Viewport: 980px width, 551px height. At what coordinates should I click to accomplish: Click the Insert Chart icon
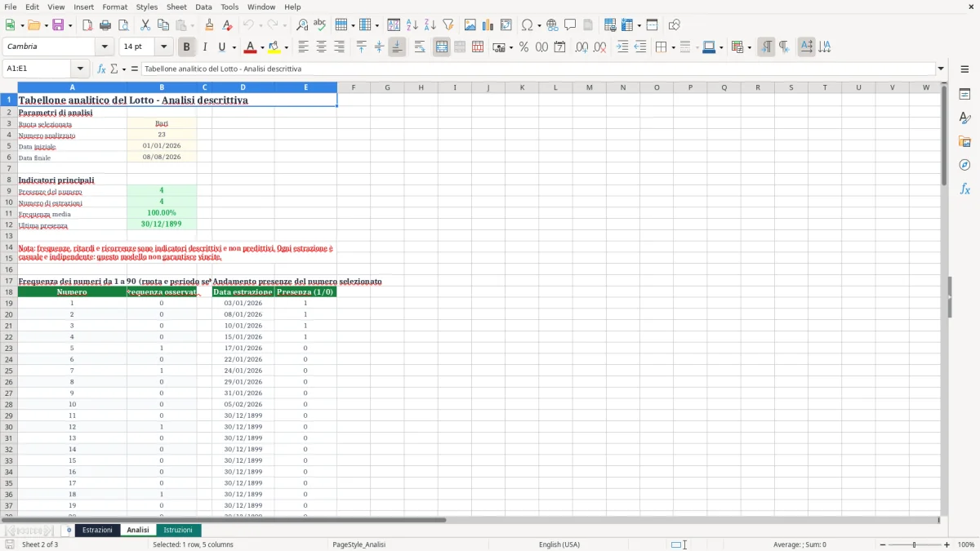[488, 25]
